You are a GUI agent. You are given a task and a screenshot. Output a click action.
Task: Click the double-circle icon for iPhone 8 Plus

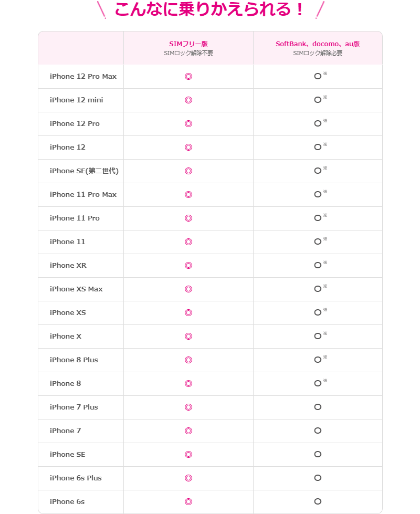point(188,360)
